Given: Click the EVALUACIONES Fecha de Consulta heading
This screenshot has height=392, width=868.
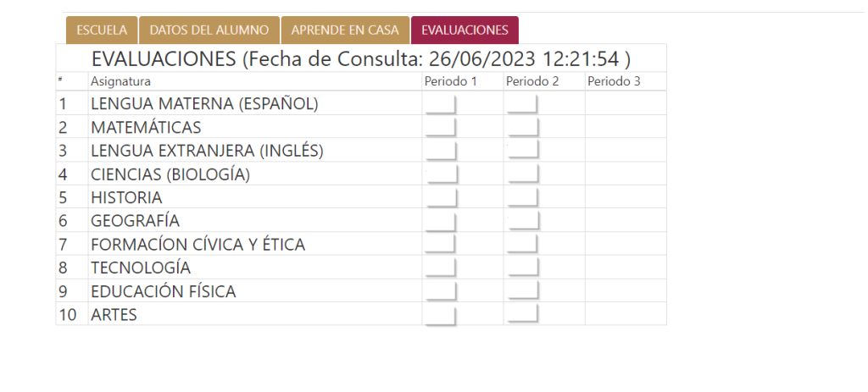Looking at the screenshot, I should (x=361, y=59).
